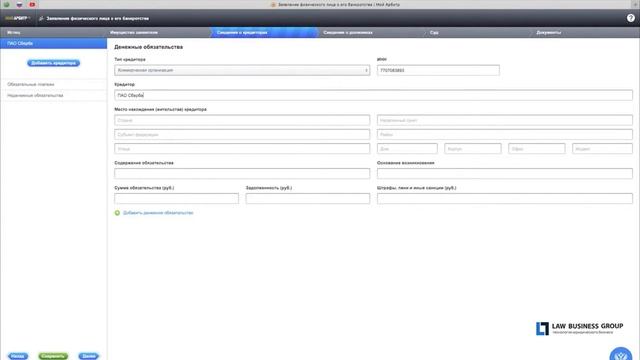This screenshot has height=360, width=640.
Task: Click the Индекс address field
Action: point(602,149)
